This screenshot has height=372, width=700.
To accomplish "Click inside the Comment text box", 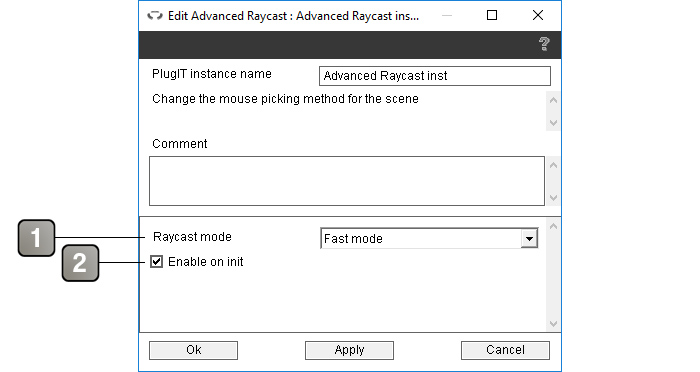I will coord(347,181).
